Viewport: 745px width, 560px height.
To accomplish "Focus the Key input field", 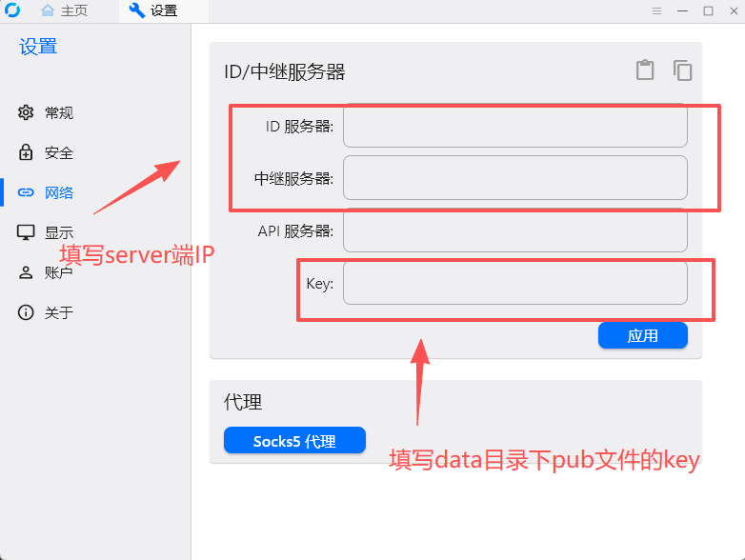I will pyautogui.click(x=515, y=283).
